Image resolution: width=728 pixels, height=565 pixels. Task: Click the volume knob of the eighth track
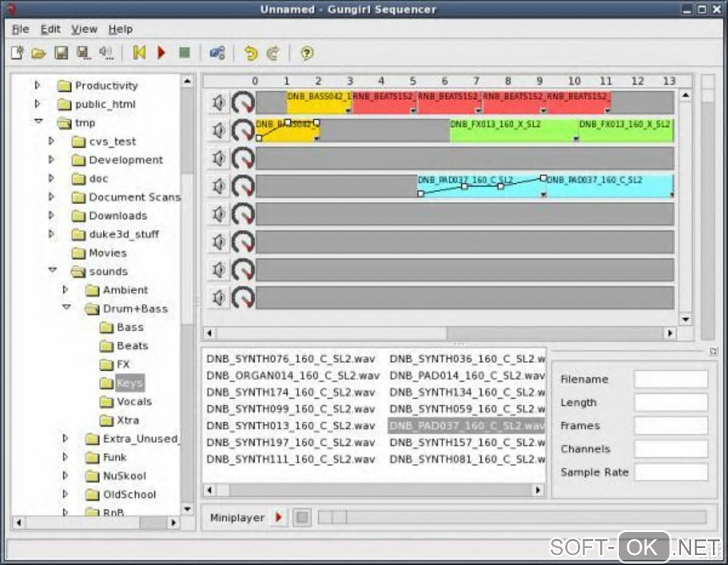tap(243, 297)
